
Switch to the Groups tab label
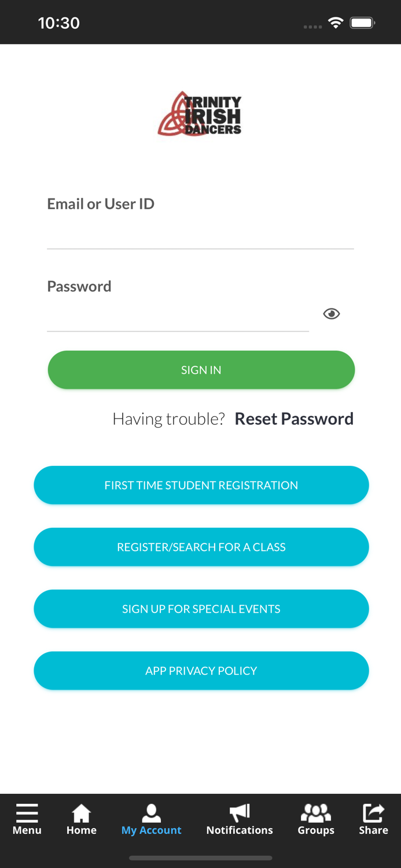pyautogui.click(x=316, y=830)
